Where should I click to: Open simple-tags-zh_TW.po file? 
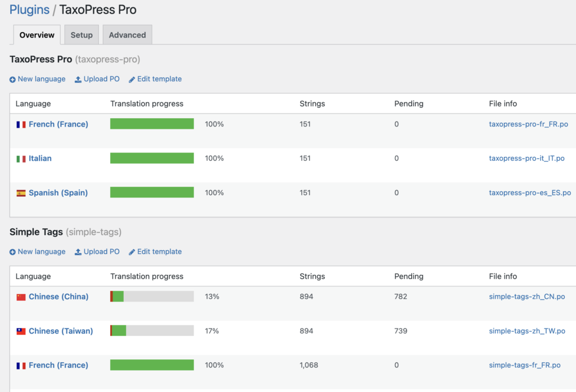(x=526, y=331)
